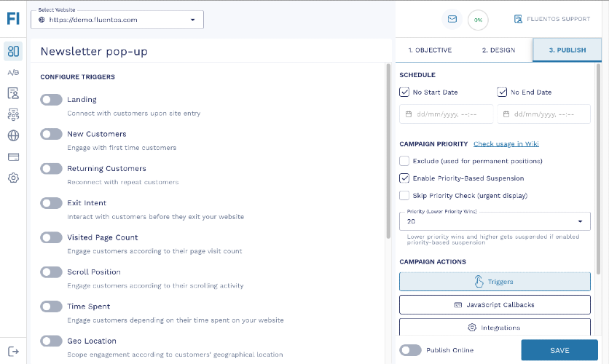The width and height of the screenshot is (609, 364).
Task: Click the end date input field
Action: (x=543, y=114)
